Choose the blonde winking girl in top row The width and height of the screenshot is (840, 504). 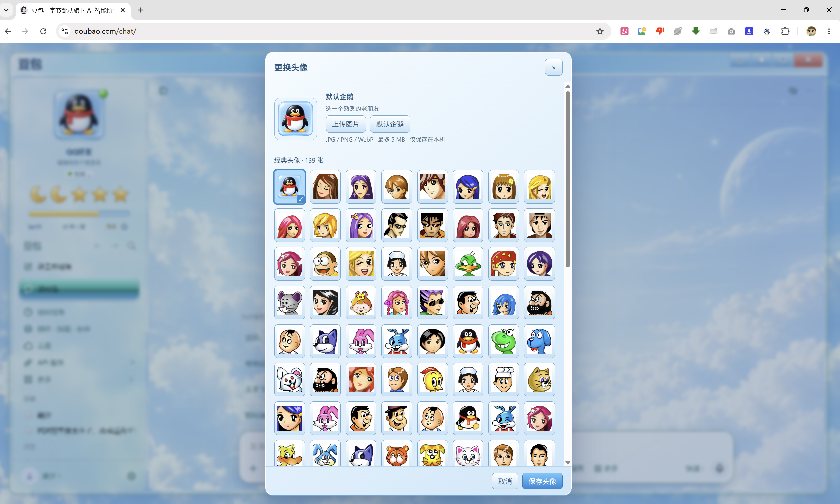[x=539, y=186]
